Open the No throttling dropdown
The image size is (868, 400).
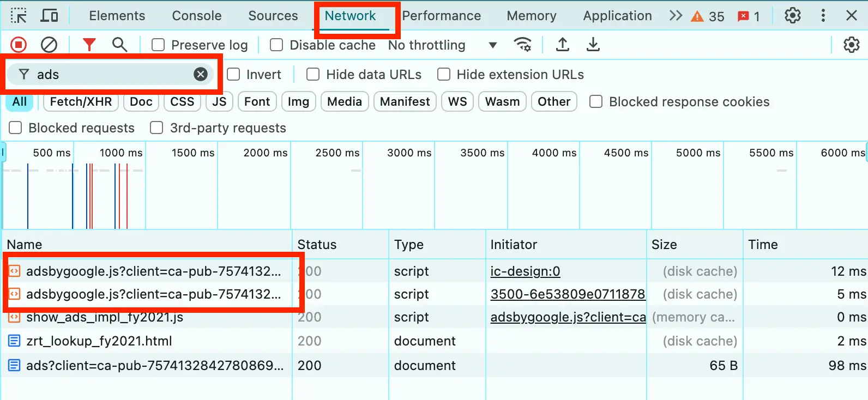tap(442, 45)
